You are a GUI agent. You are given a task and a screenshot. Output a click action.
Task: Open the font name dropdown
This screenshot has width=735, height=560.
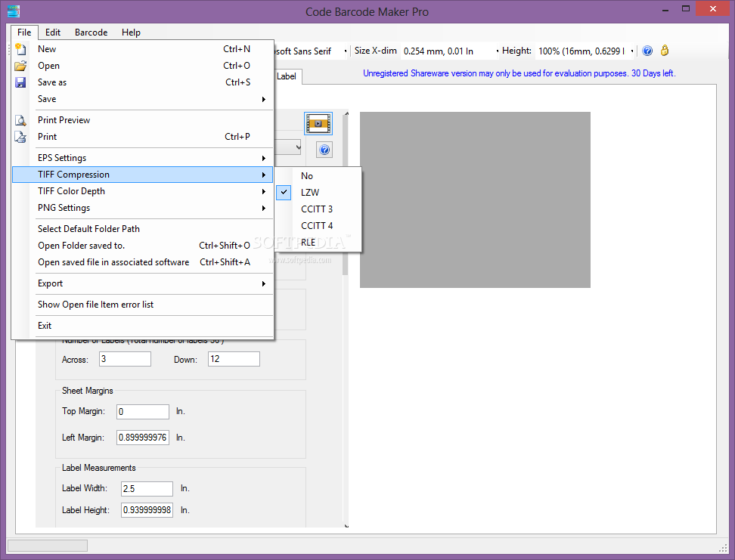(x=346, y=51)
